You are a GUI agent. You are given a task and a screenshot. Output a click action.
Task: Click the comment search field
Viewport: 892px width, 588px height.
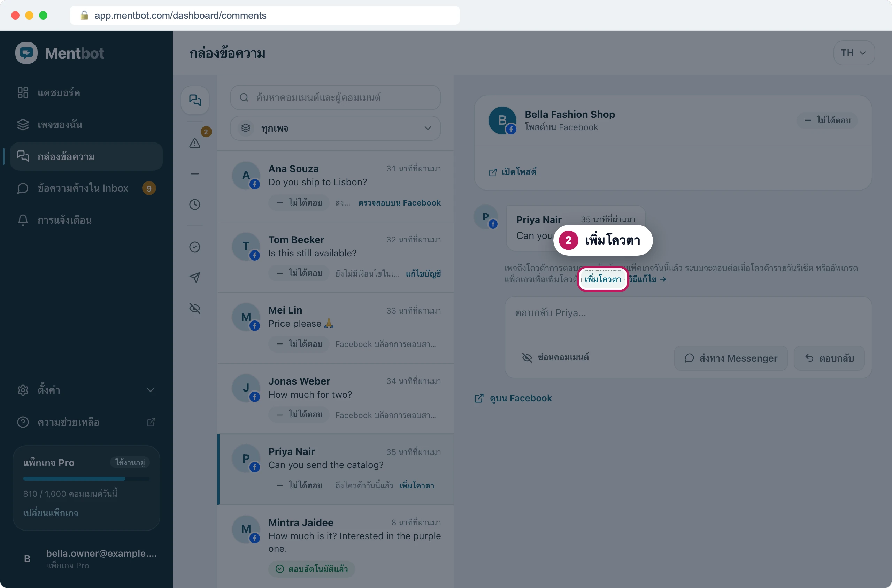(x=335, y=98)
